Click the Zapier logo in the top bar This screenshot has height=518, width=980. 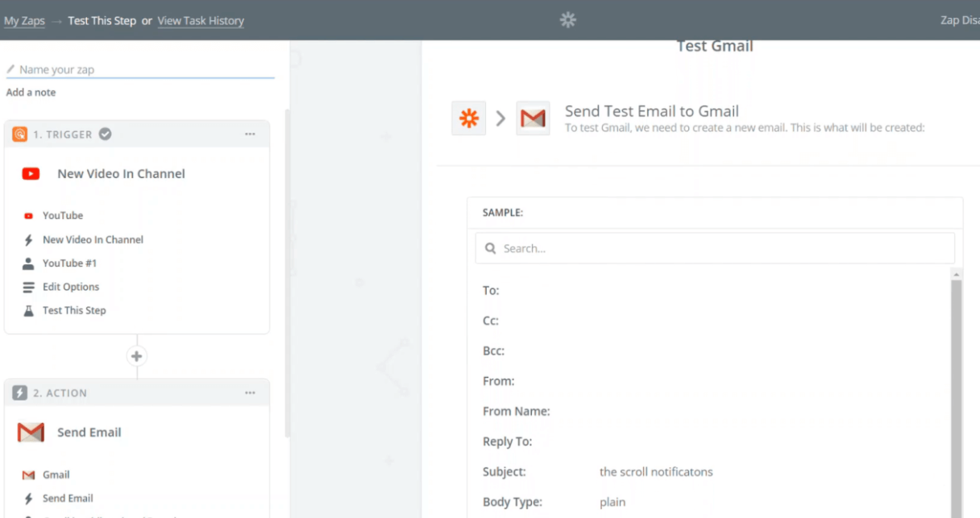tap(568, 20)
